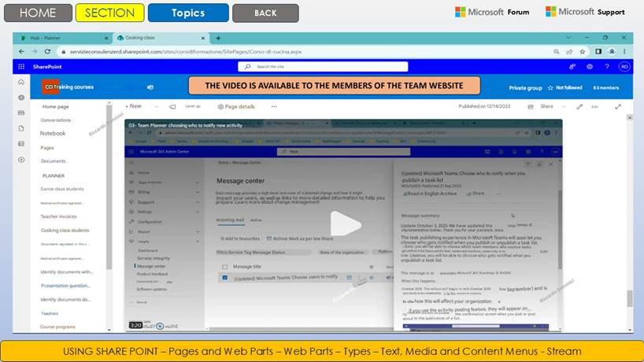This screenshot has width=644, height=362.
Task: Switch to the Hub - Planner browser tab
Action: coord(59,38)
